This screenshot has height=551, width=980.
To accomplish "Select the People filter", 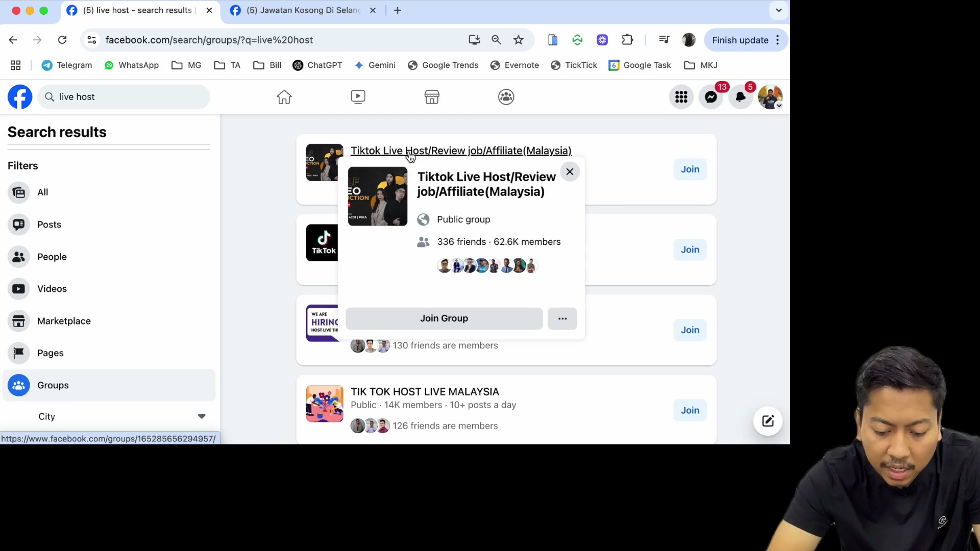I will [109, 257].
